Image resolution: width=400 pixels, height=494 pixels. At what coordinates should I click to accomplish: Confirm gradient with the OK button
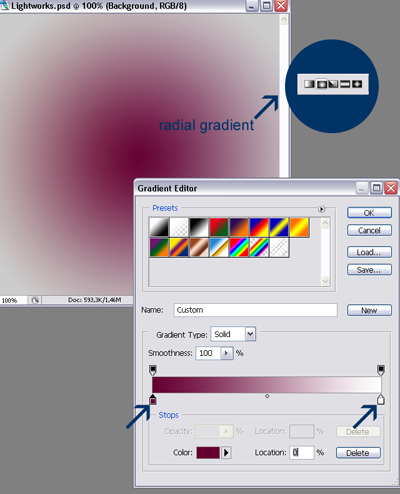[x=369, y=213]
